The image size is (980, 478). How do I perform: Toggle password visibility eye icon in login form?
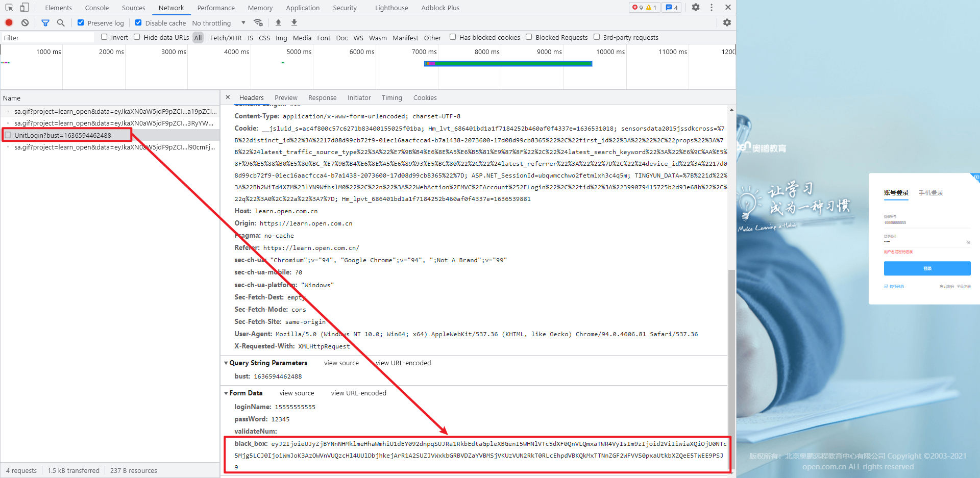coord(968,242)
